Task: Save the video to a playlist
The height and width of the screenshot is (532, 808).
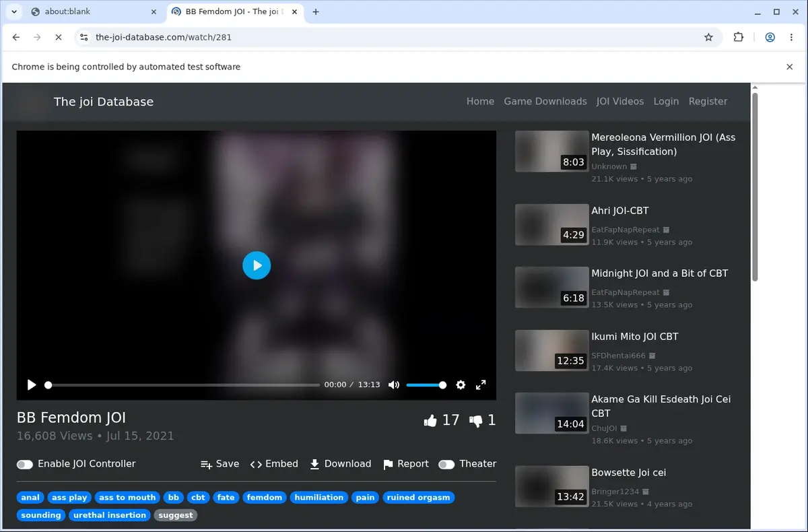Action: pos(220,464)
